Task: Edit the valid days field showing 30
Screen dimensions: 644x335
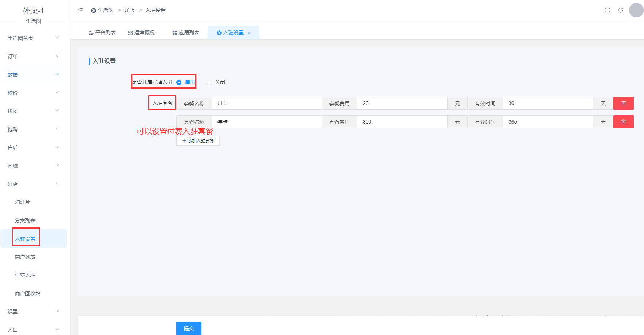Action: pos(548,103)
